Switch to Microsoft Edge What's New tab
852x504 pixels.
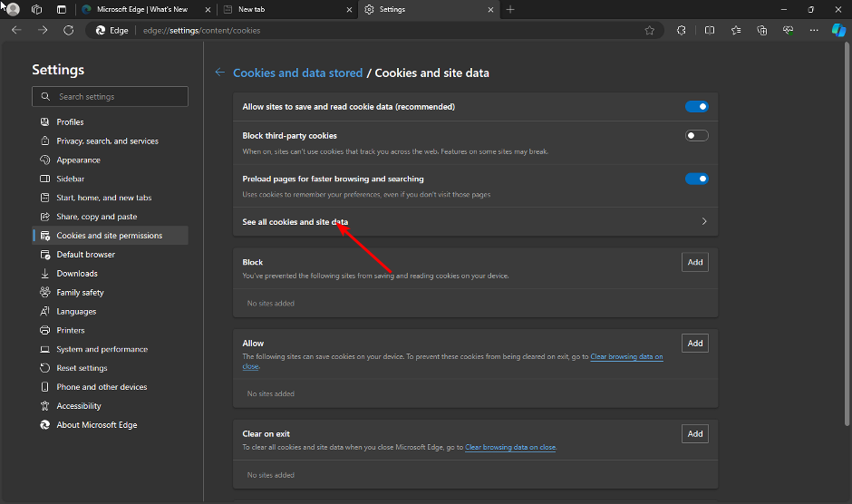146,9
